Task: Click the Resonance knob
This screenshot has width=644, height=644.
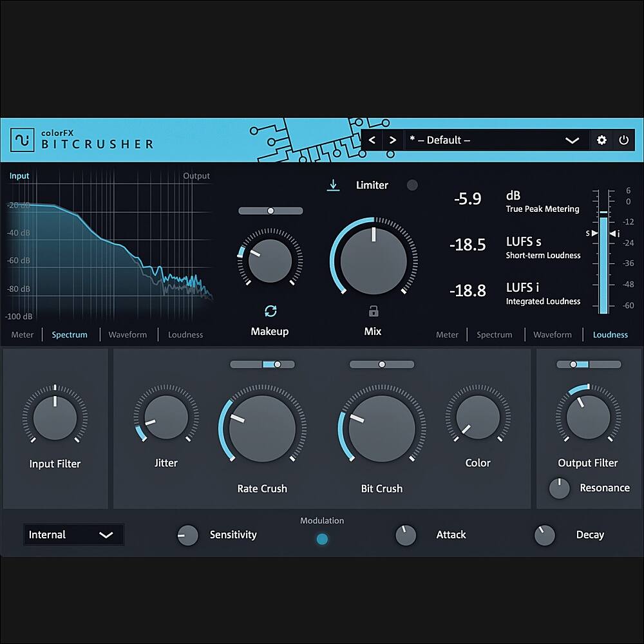Action: [559, 488]
